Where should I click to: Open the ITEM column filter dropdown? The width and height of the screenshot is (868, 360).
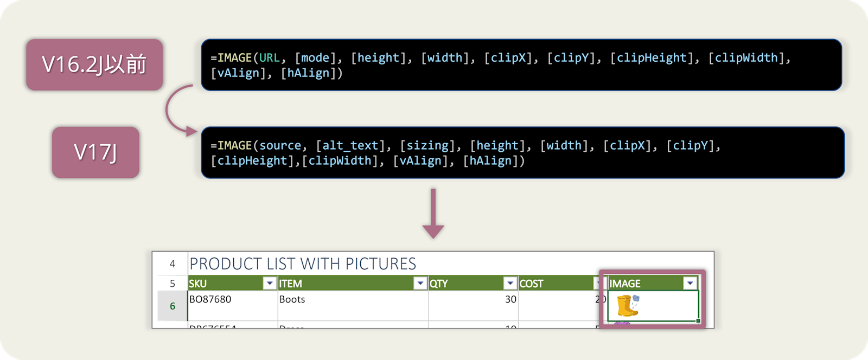420,283
